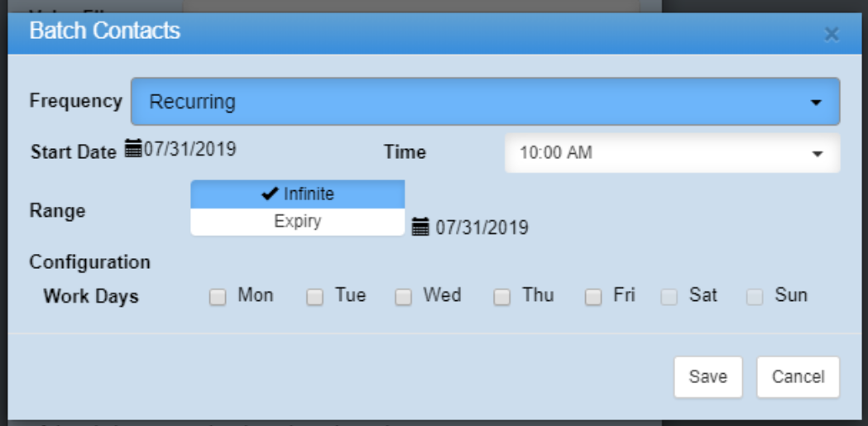Click the Start Date calendar icon
The width and height of the screenshot is (868, 426).
pos(133,150)
